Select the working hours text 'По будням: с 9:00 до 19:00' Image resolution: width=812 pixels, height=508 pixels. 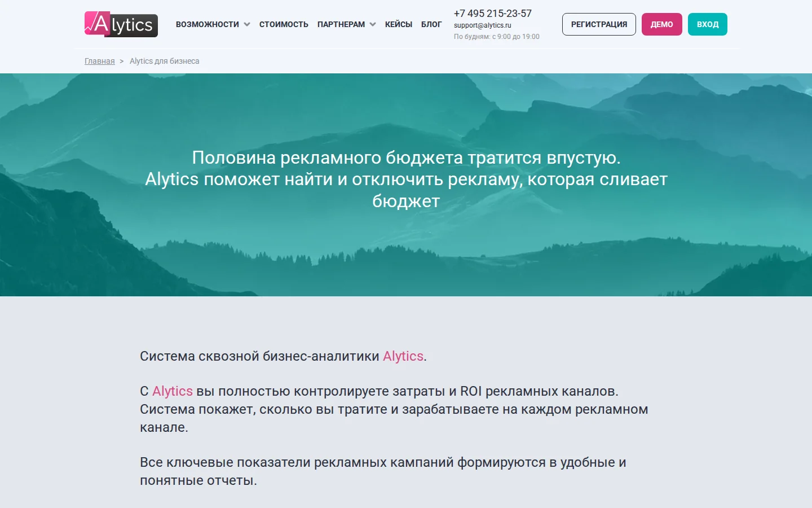497,37
